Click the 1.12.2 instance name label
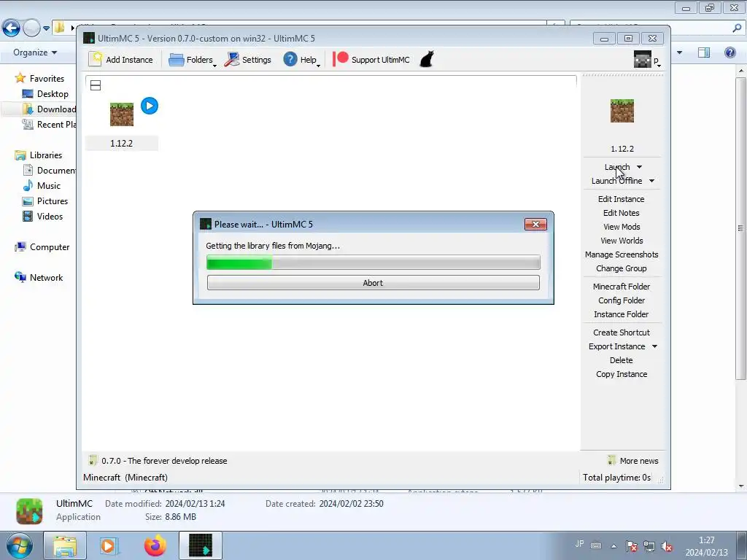Image resolution: width=747 pixels, height=560 pixels. [x=122, y=144]
